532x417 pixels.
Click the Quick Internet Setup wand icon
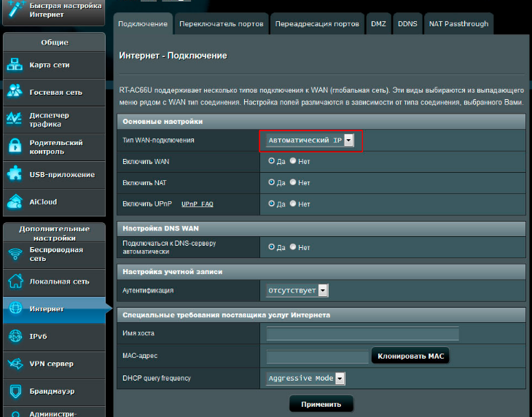[x=15, y=9]
